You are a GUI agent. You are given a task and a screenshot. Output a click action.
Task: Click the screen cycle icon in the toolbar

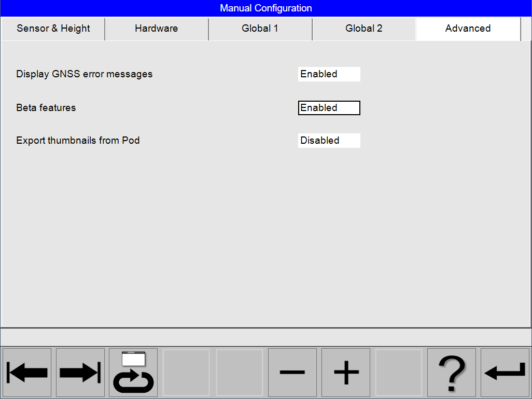coord(133,373)
